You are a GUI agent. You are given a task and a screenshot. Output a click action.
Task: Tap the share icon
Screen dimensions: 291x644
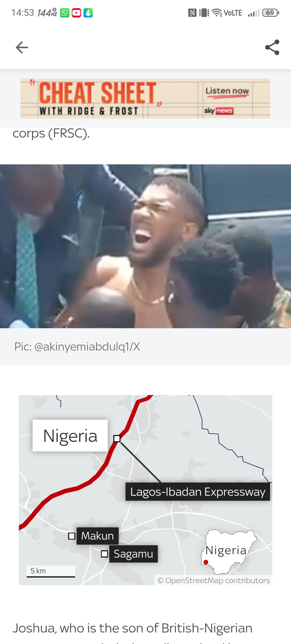click(x=272, y=47)
